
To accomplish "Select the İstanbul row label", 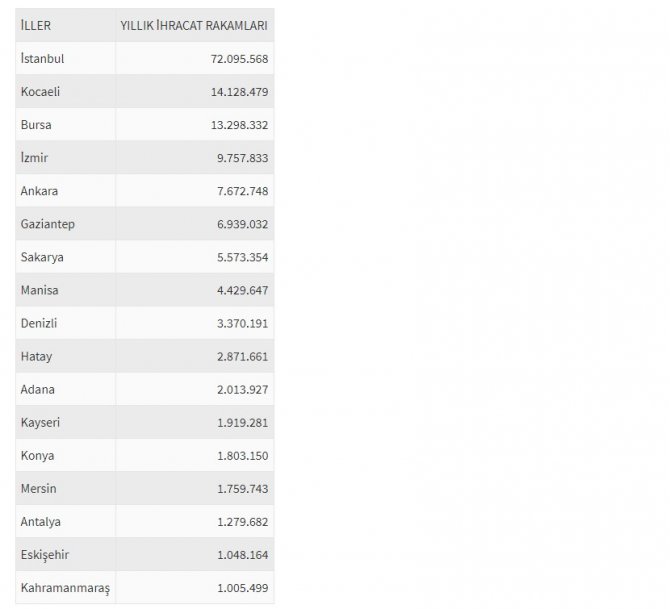I will [x=42, y=58].
